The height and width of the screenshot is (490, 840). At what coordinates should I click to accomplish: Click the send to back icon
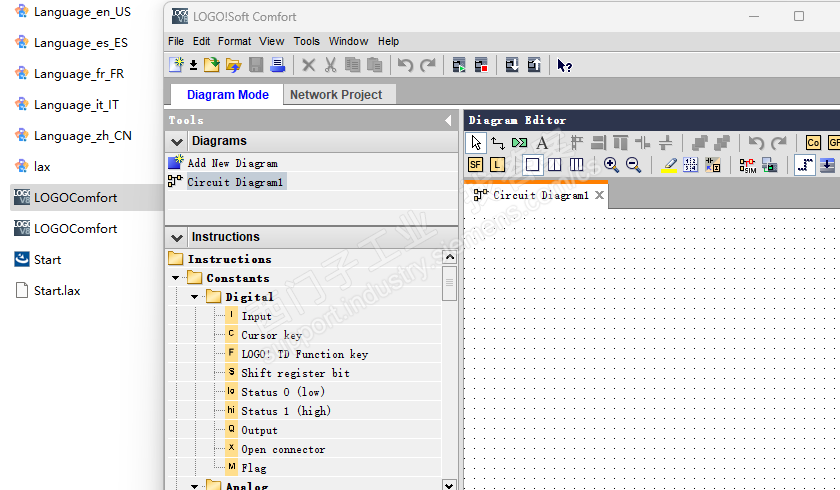(722, 142)
